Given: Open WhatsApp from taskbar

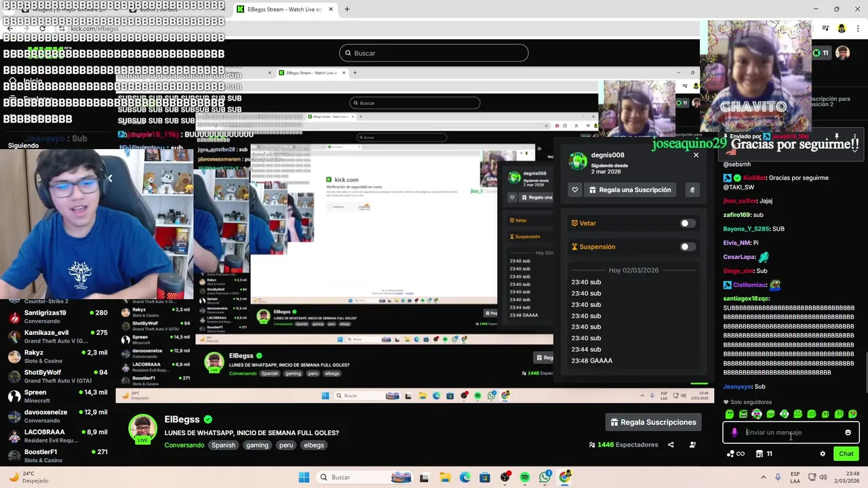Looking at the screenshot, I should coord(545,477).
